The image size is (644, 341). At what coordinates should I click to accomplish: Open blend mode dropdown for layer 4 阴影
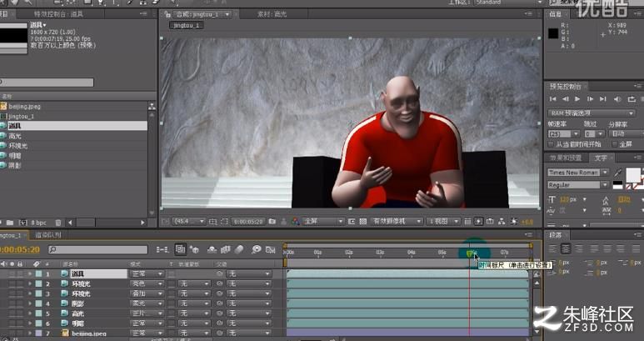coord(147,303)
